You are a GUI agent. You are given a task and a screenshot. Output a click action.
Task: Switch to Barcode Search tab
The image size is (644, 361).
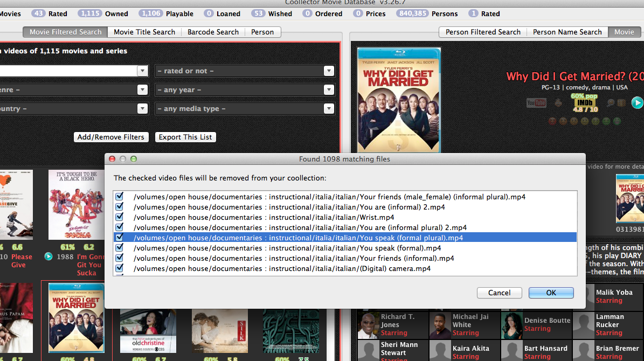pos(213,32)
